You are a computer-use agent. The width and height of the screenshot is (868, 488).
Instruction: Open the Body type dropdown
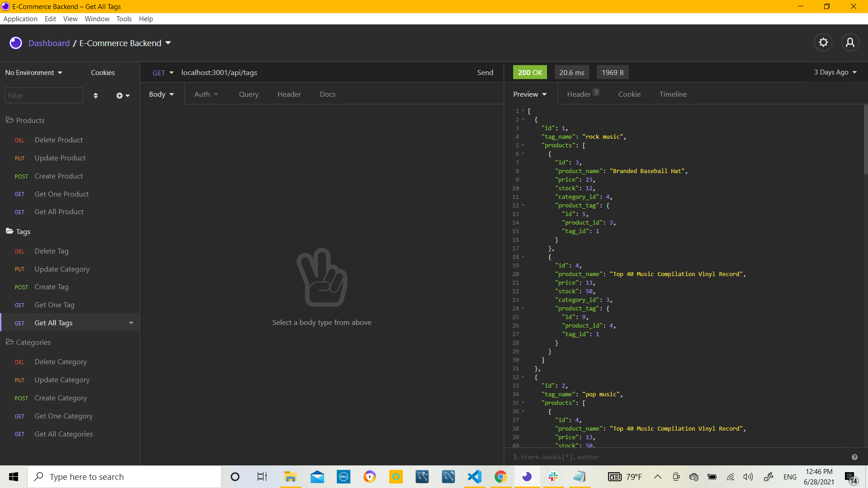[x=161, y=94]
